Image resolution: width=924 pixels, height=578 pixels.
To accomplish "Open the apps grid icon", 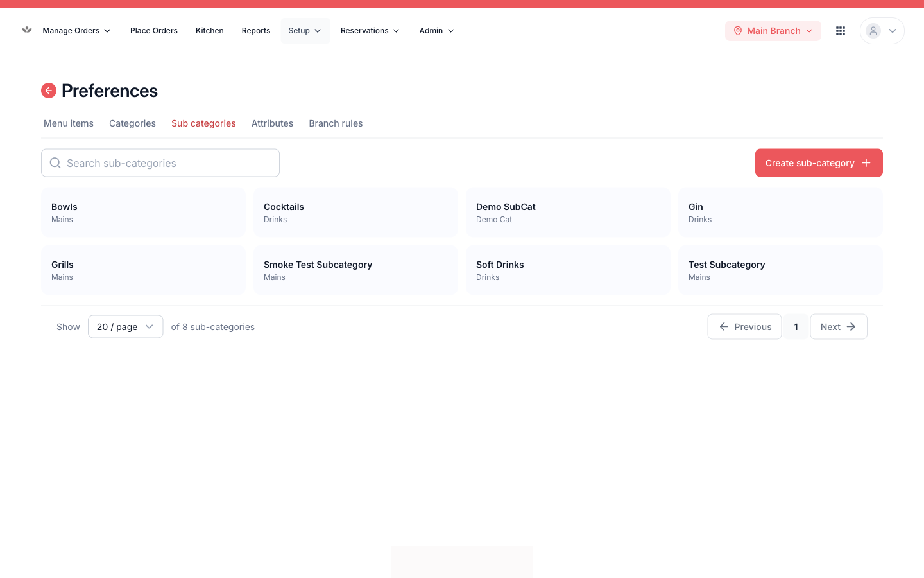I will point(841,31).
